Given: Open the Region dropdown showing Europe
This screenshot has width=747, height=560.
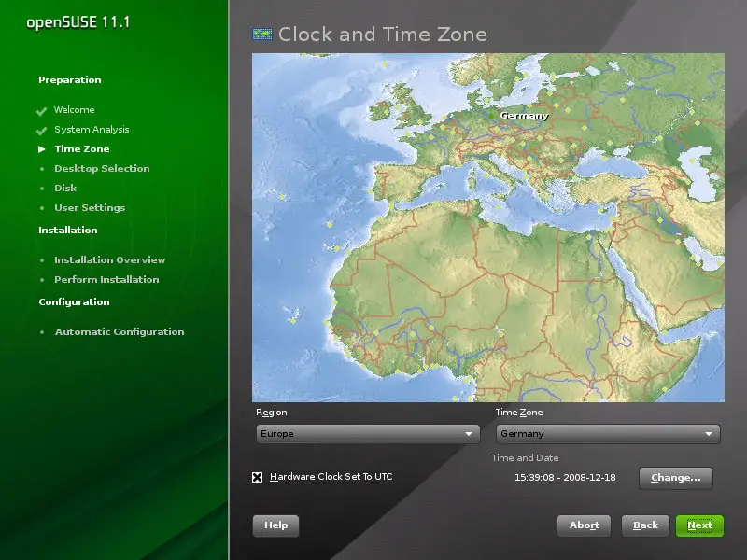Looking at the screenshot, I should coord(368,434).
